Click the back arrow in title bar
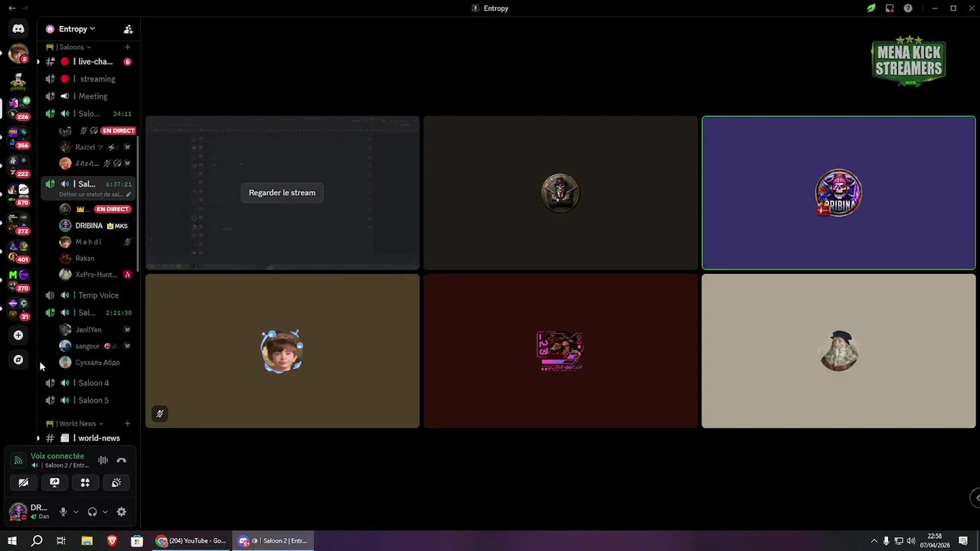 click(x=11, y=8)
